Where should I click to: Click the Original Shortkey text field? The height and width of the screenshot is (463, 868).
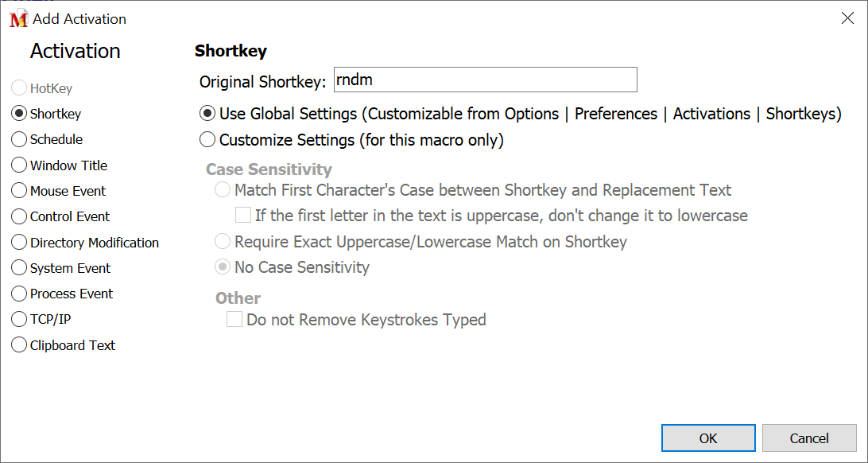pos(485,80)
